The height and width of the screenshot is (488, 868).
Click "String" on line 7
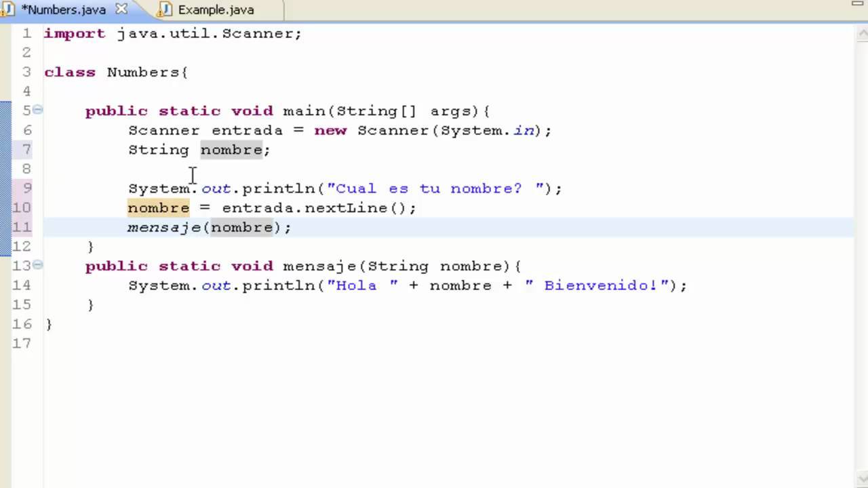tap(159, 150)
